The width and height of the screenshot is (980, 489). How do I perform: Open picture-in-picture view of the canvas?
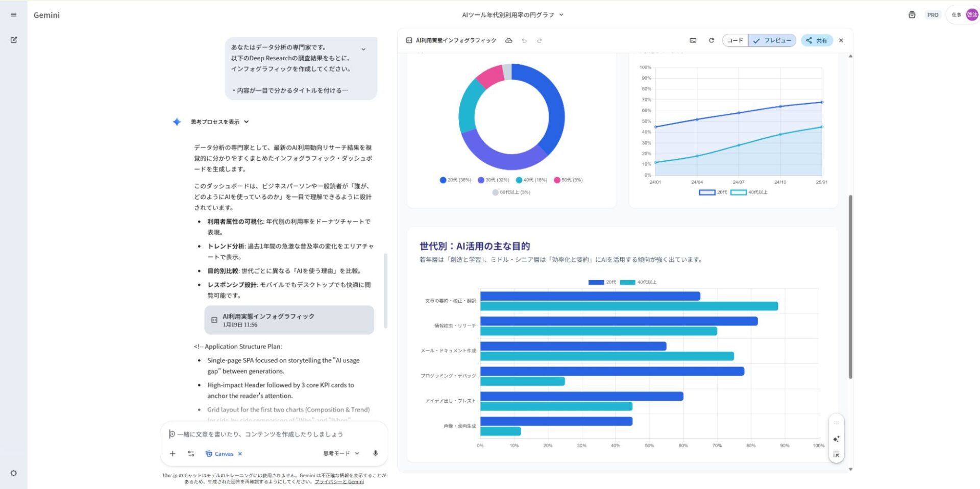coord(693,40)
